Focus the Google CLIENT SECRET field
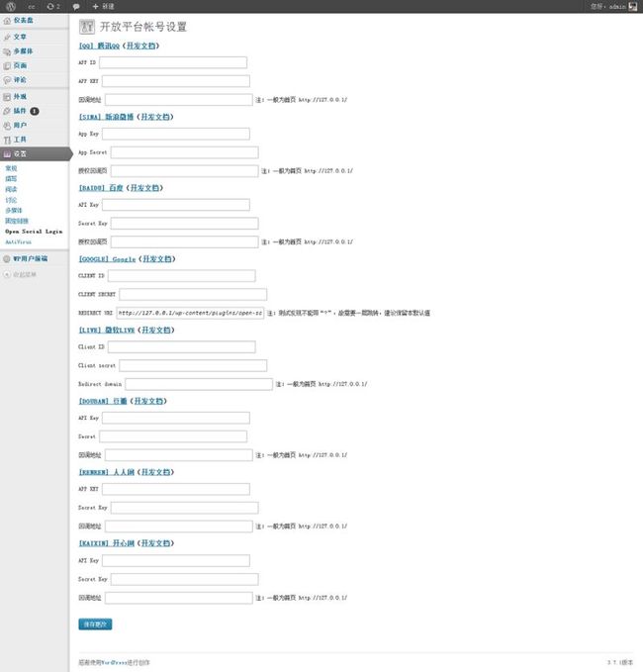The width and height of the screenshot is (643, 672). click(193, 295)
